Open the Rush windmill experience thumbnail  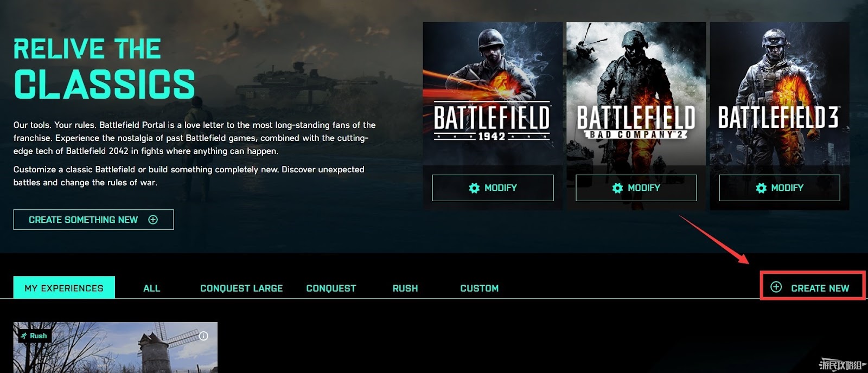point(116,348)
